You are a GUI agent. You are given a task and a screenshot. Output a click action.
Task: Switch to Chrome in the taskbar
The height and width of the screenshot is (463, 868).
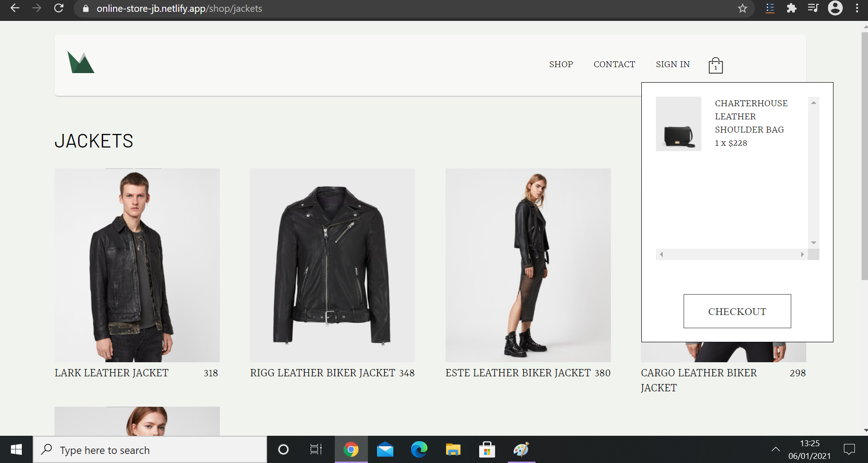[x=351, y=449]
